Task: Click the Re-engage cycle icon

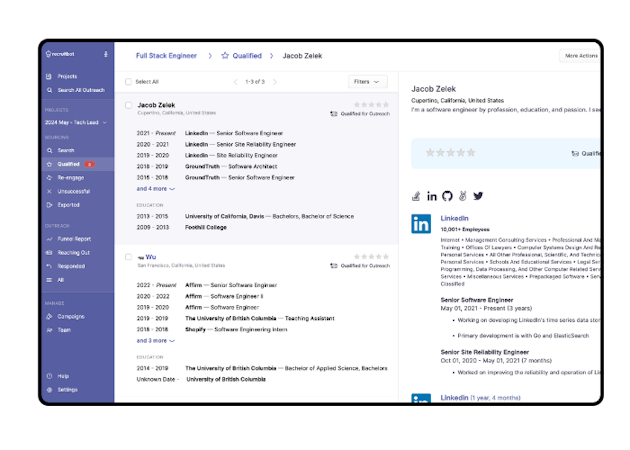Action: [x=49, y=178]
